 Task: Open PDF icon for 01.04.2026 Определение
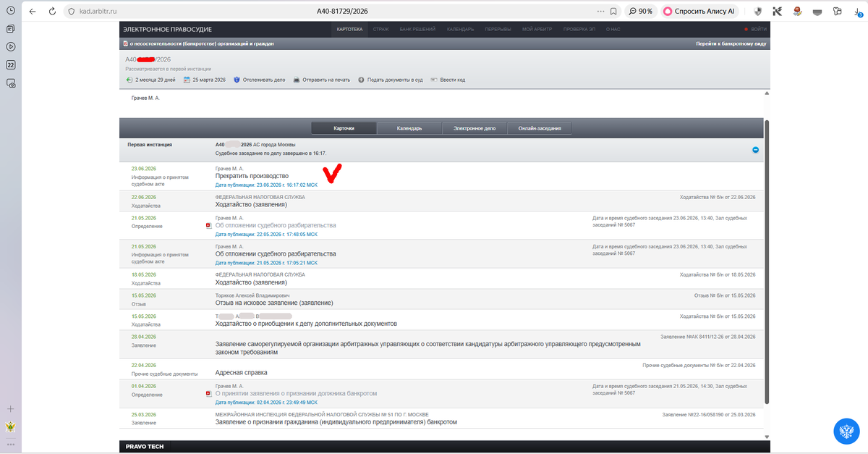[x=209, y=393]
